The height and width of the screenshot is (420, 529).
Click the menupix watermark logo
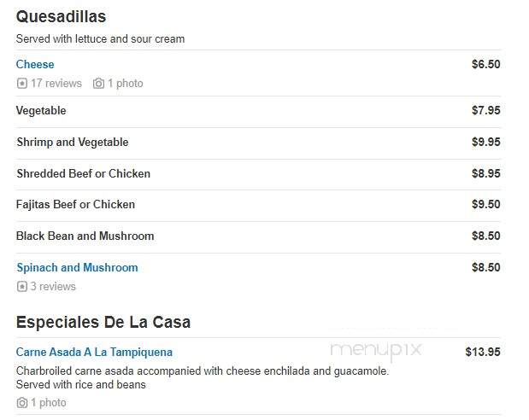tap(376, 351)
